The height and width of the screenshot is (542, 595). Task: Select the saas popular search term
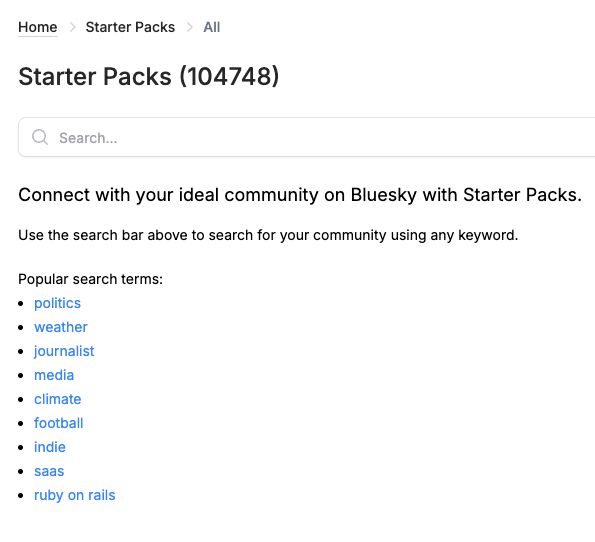pos(49,471)
